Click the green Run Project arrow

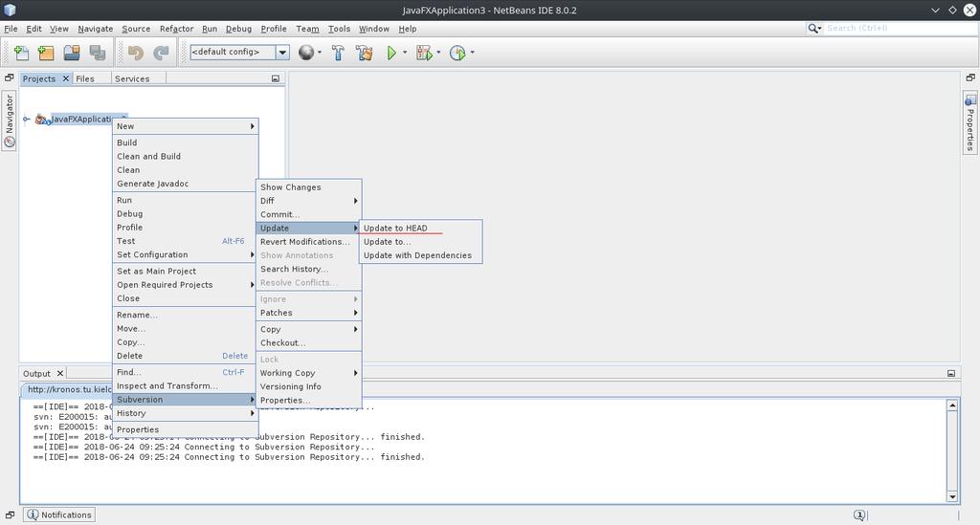click(391, 53)
